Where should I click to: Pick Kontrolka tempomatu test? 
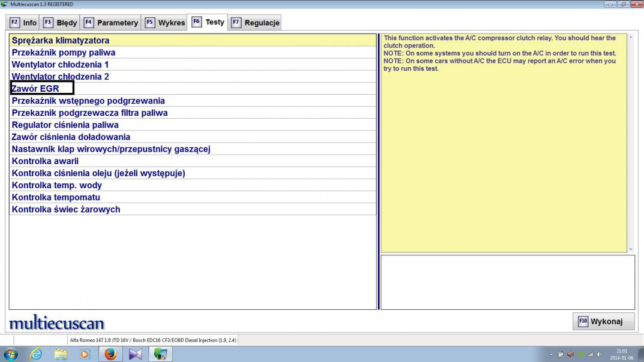click(x=192, y=197)
